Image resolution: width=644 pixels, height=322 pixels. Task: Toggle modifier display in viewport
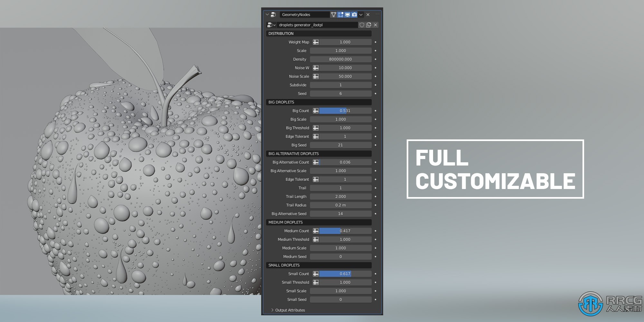(x=347, y=14)
